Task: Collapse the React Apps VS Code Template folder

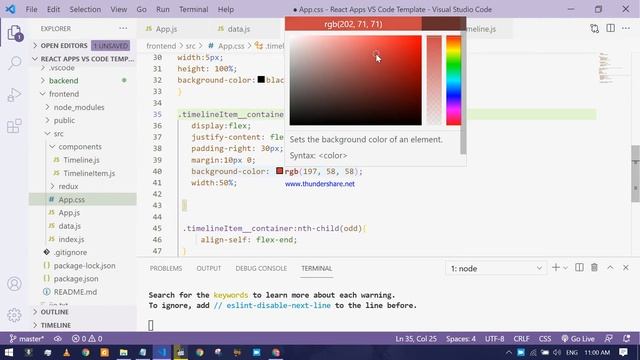Action: coord(83,59)
